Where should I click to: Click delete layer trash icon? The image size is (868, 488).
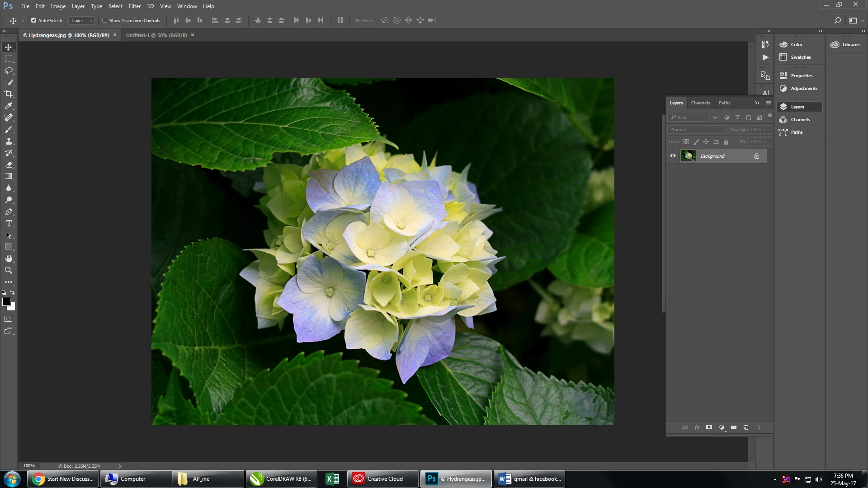pyautogui.click(x=758, y=427)
